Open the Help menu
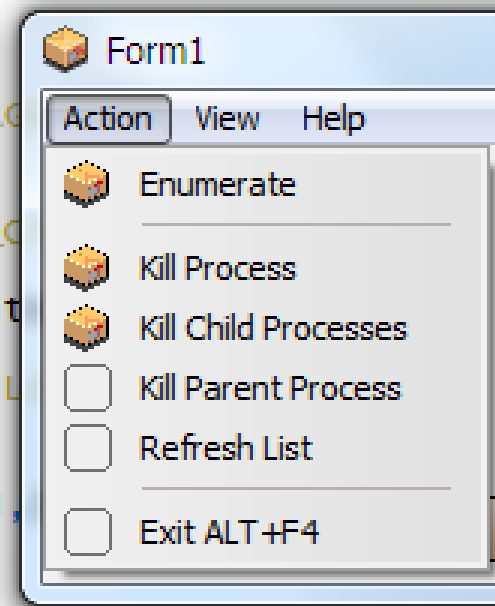 click(333, 119)
